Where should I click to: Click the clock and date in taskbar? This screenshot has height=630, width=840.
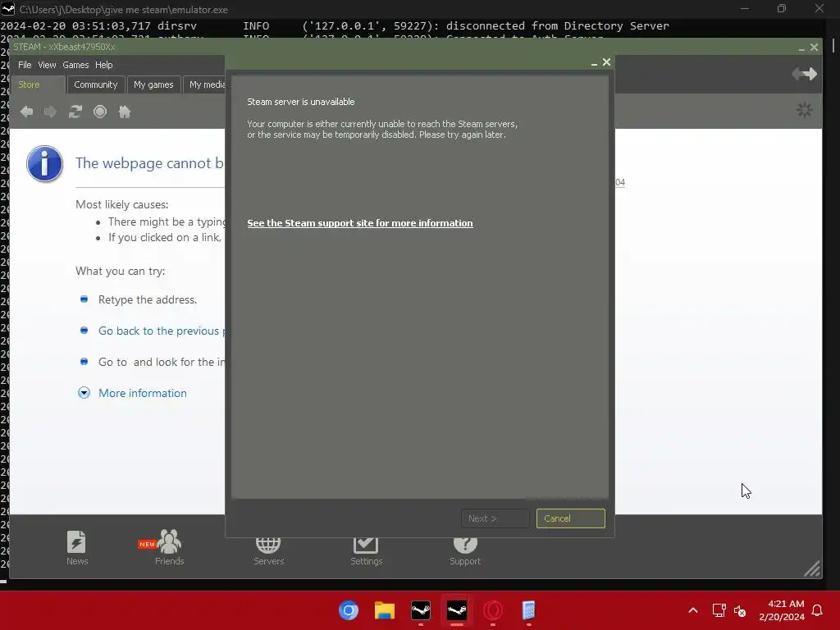pos(782,610)
